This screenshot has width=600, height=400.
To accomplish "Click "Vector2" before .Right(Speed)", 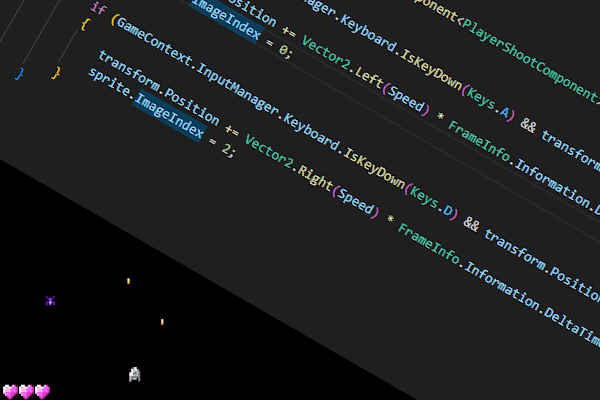I will click(x=269, y=152).
